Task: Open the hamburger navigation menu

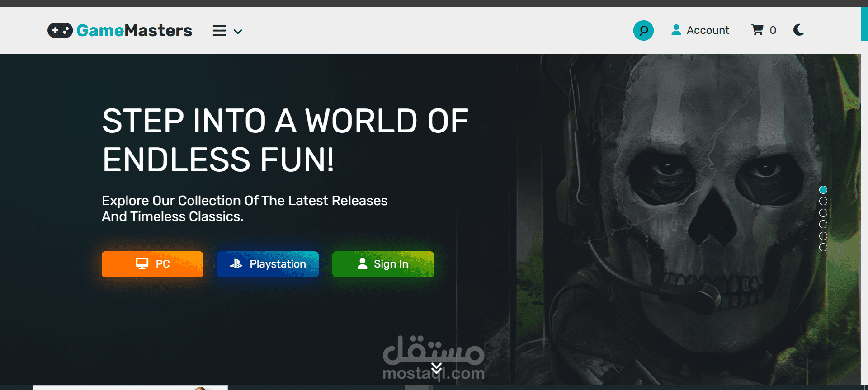Action: point(219,31)
